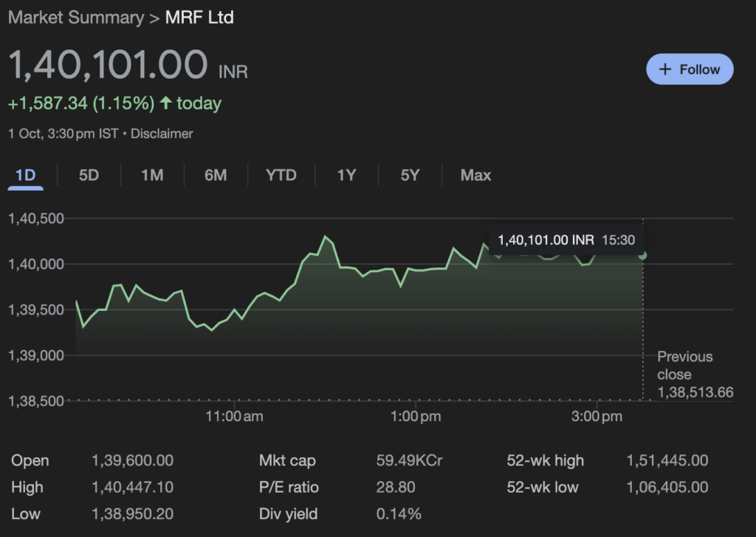756x537 pixels.
Task: Open the Disclaimer link
Action: click(x=162, y=134)
